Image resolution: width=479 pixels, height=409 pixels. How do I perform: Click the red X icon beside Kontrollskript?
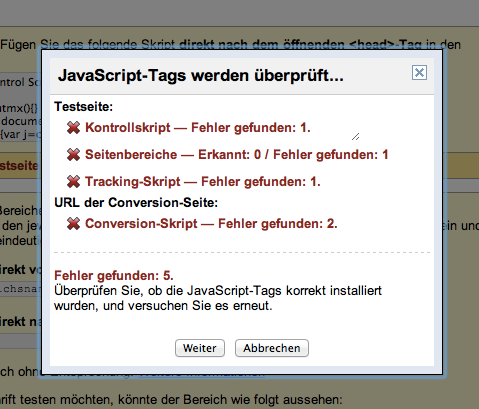click(73, 128)
